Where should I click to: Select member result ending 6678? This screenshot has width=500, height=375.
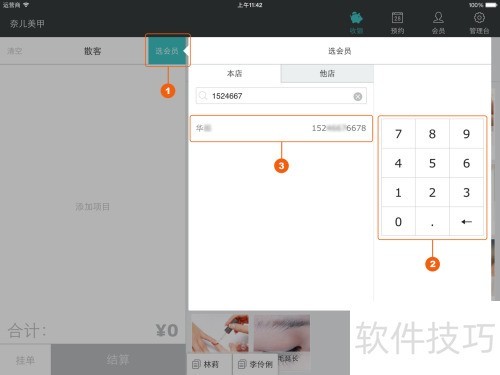click(x=281, y=128)
